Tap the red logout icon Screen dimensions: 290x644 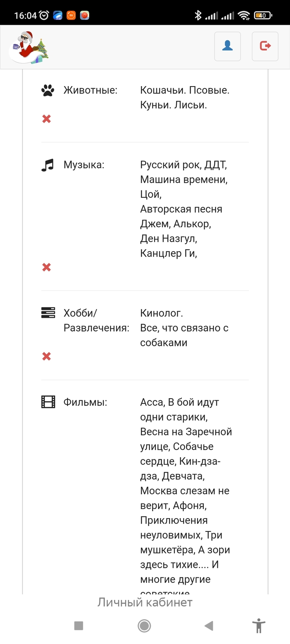(x=265, y=46)
